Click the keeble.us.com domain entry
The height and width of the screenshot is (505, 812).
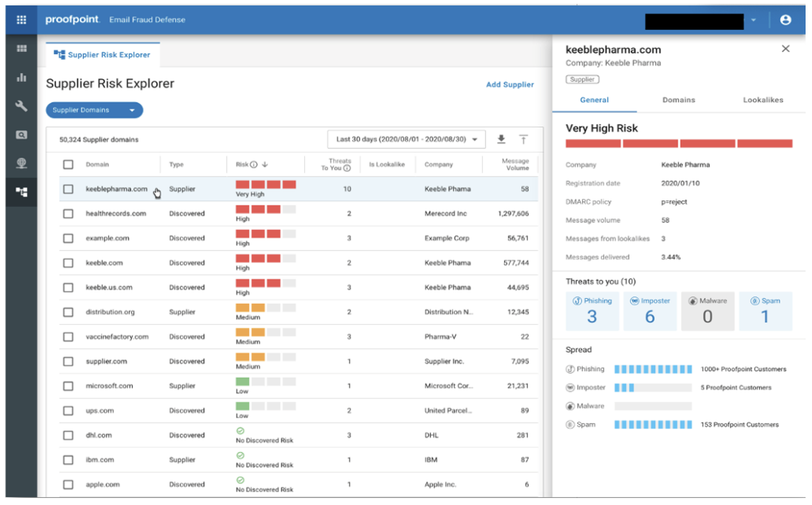pos(109,288)
